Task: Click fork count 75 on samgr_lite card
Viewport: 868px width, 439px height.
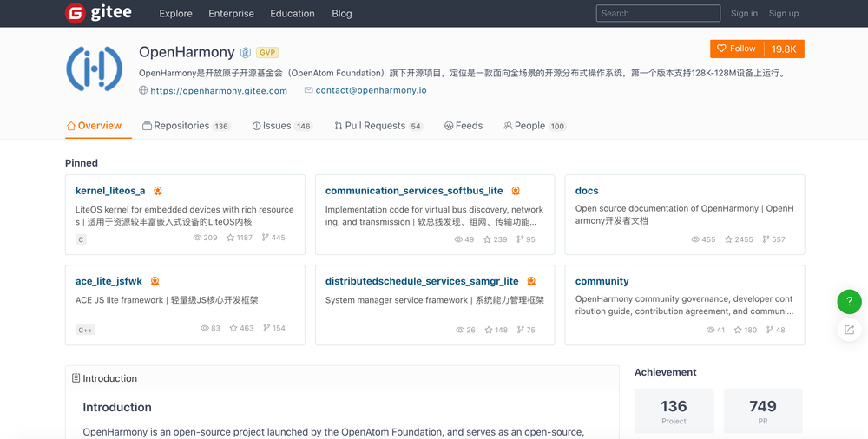Action: click(526, 330)
